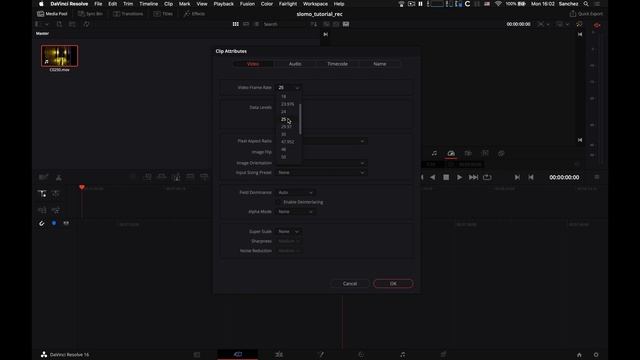Open the Effects panel
The image size is (640, 360).
[x=194, y=14]
